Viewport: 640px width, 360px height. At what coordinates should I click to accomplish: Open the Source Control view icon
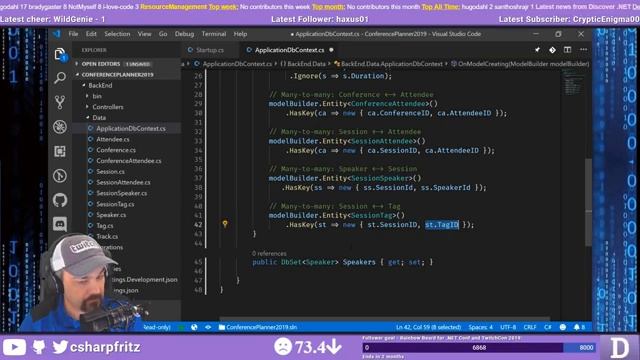[x=60, y=102]
